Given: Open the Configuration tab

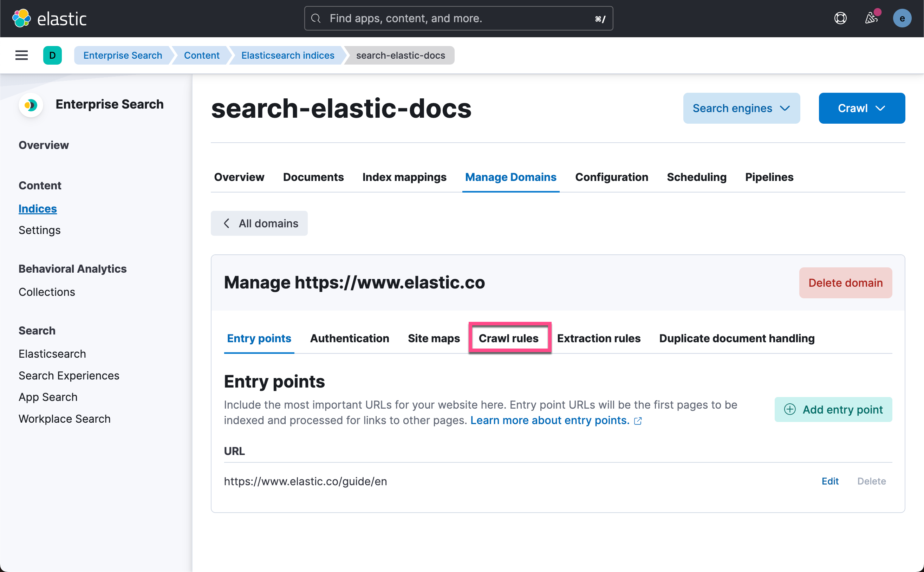Looking at the screenshot, I should click(x=612, y=177).
